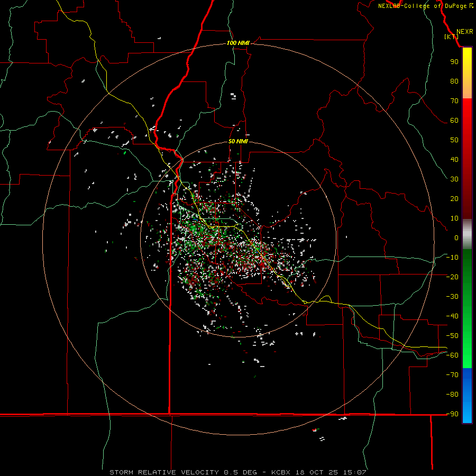The image size is (476, 476).
Task: Click the NEXR label above the color scale
Action: pos(464,32)
